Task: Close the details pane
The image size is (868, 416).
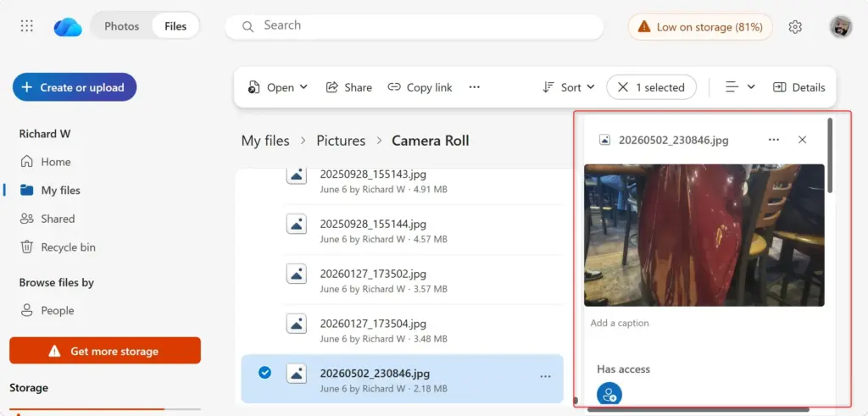Action: tap(802, 140)
